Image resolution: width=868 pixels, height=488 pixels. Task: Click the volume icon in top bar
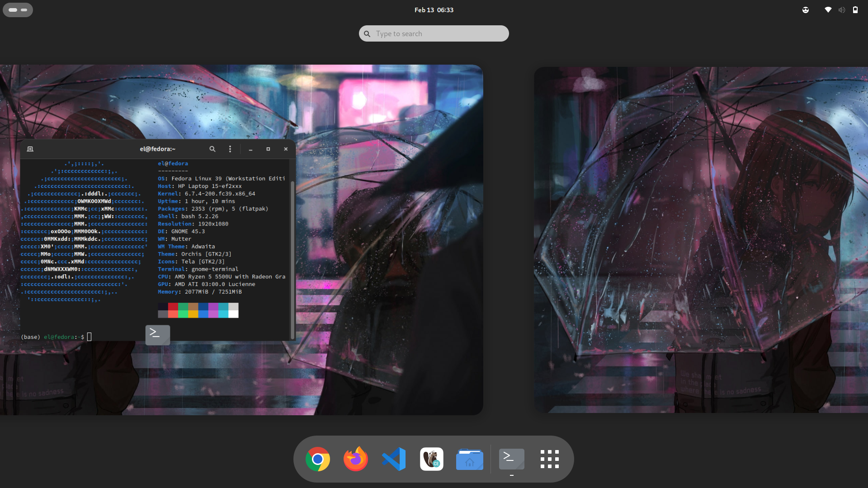click(841, 10)
